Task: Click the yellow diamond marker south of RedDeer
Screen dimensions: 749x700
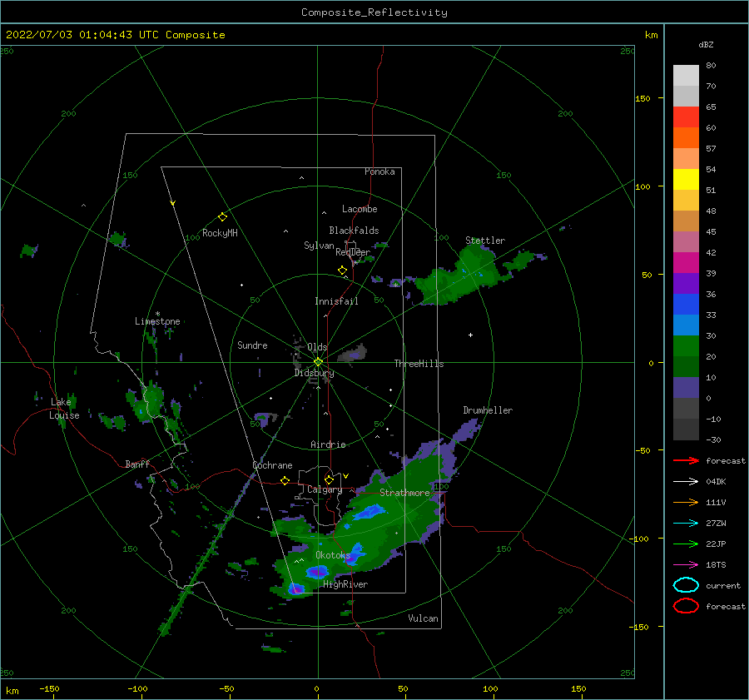Action: (342, 271)
